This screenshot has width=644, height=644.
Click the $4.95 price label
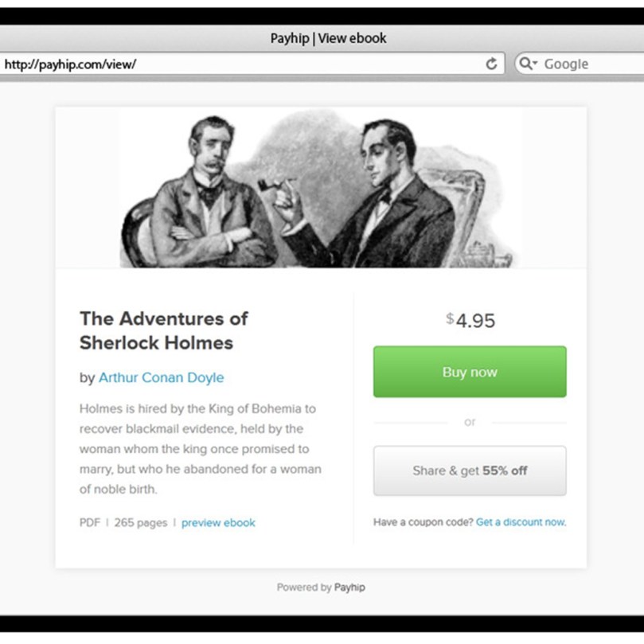[470, 320]
